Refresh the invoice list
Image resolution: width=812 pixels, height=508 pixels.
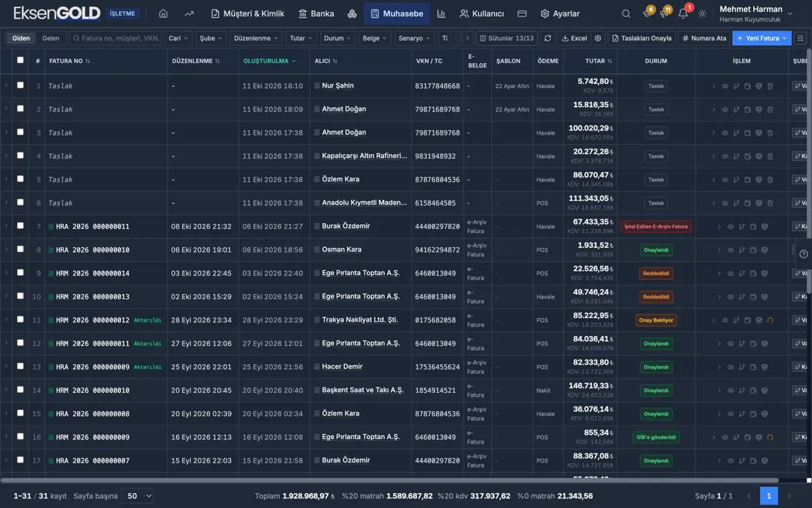547,39
